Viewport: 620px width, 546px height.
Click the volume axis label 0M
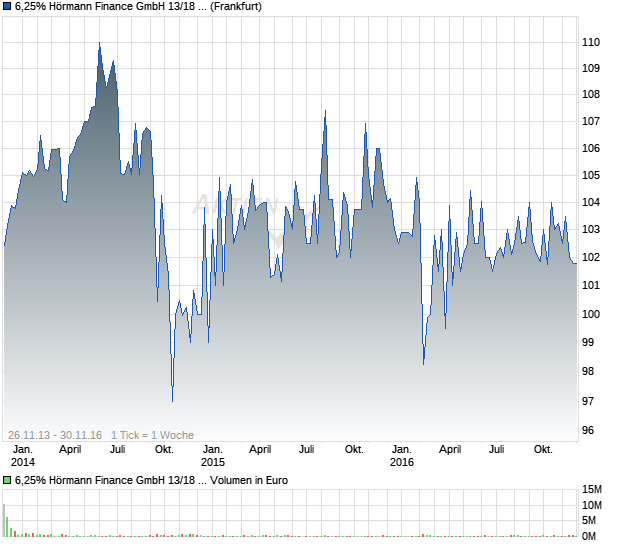pyautogui.click(x=589, y=537)
